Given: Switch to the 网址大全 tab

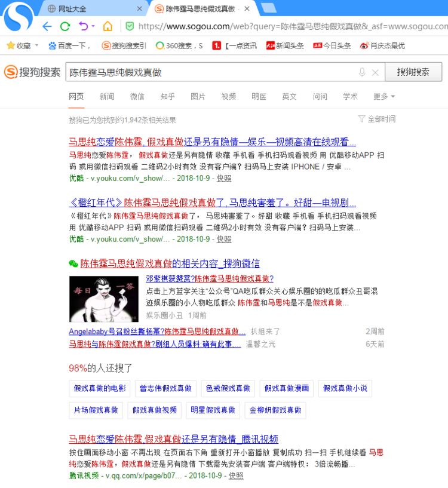Looking at the screenshot, I should (72, 9).
